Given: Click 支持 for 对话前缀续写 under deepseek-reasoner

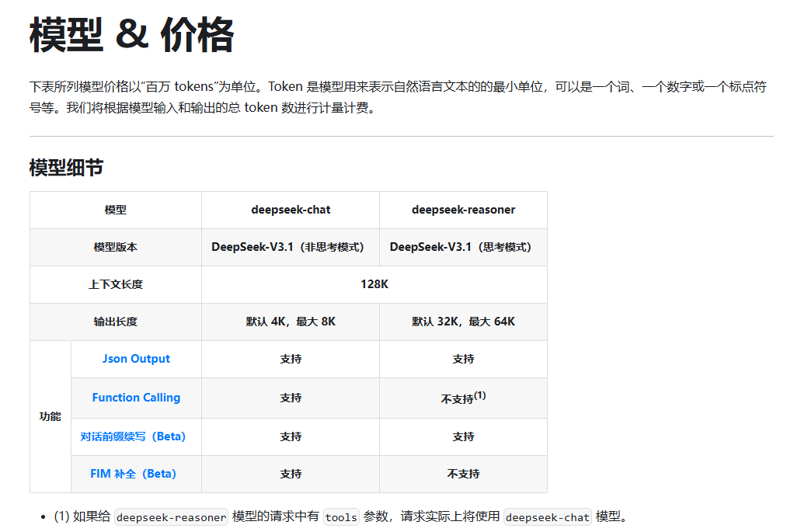Looking at the screenshot, I should point(463,436).
